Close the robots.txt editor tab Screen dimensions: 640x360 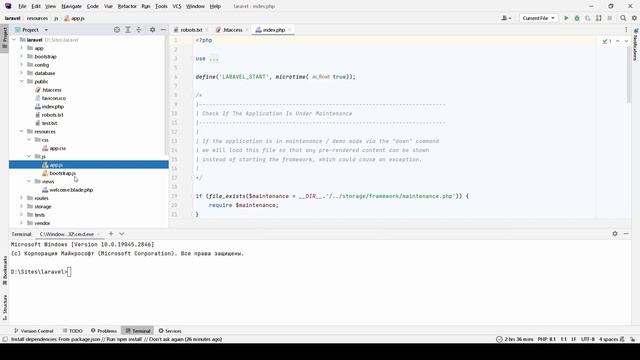click(207, 30)
